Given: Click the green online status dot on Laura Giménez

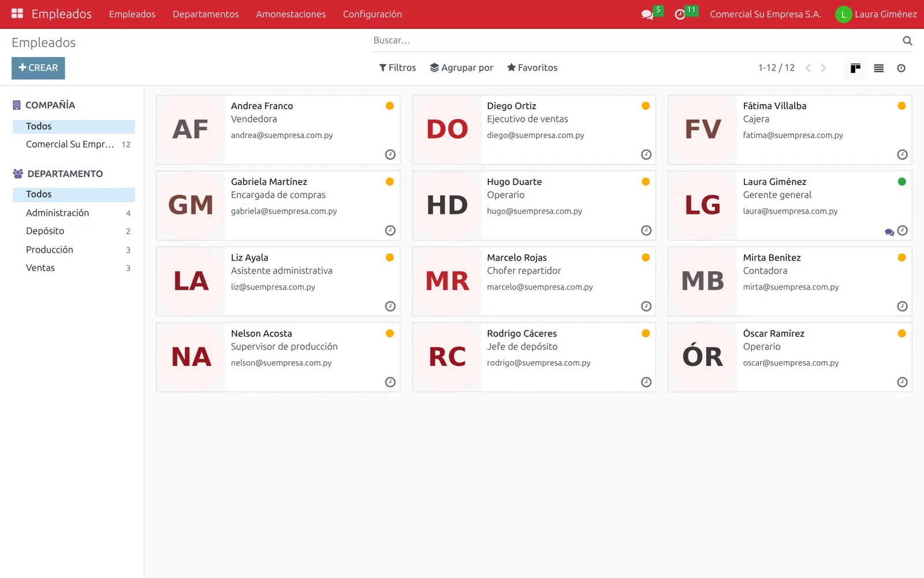Looking at the screenshot, I should tap(901, 181).
